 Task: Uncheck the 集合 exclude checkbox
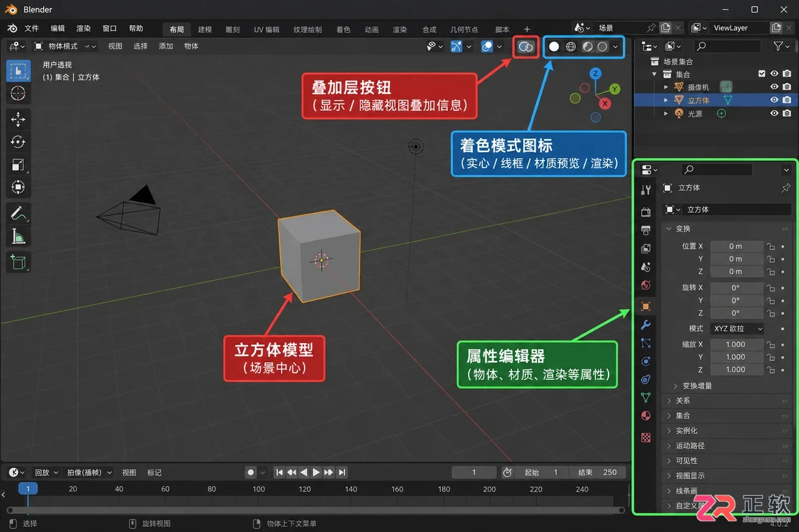762,74
